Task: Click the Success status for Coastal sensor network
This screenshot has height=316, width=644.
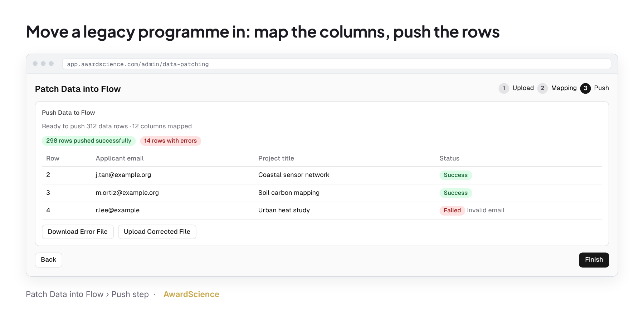Action: [x=455, y=175]
